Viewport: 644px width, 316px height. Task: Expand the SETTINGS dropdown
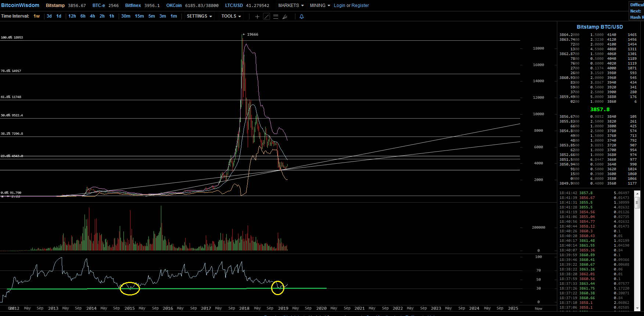(x=199, y=16)
